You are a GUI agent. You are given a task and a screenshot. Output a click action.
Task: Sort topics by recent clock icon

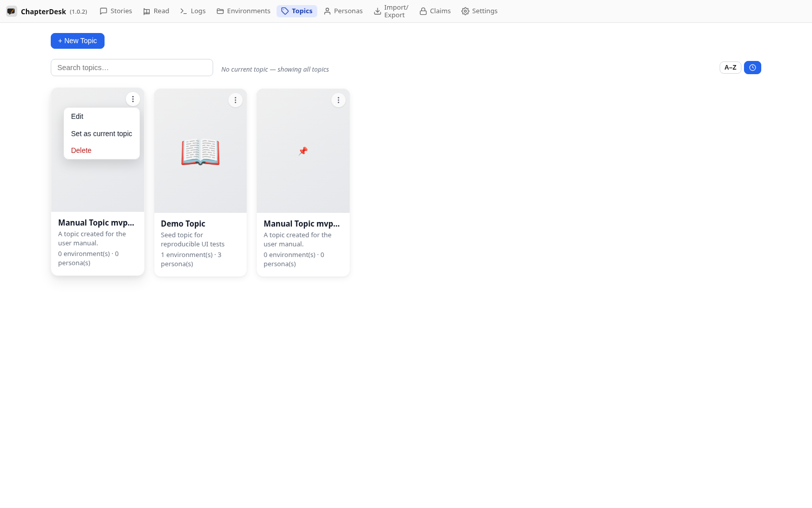click(x=753, y=68)
